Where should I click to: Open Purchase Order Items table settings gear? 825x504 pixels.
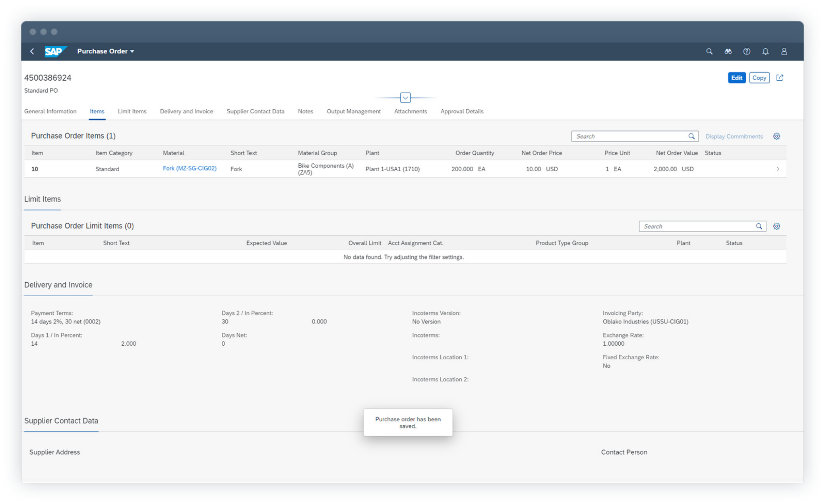776,136
